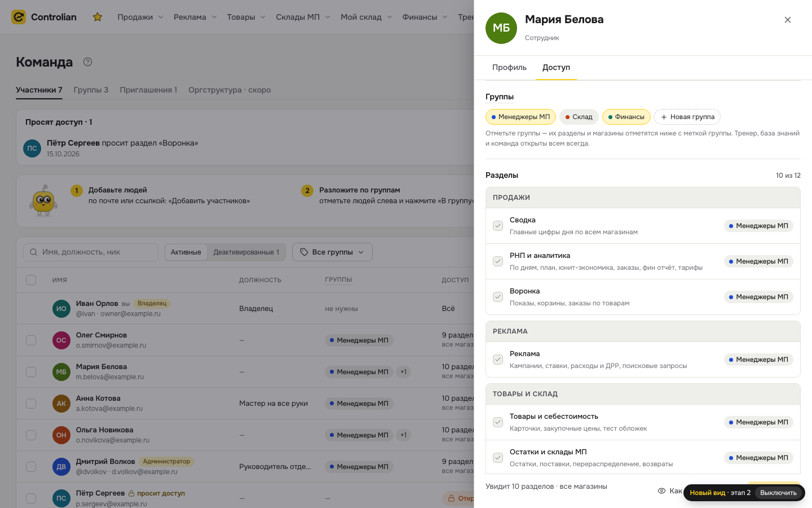Image resolution: width=812 pixels, height=508 pixels.
Task: Toggle the Реклама section checkbox
Action: pyautogui.click(x=498, y=360)
